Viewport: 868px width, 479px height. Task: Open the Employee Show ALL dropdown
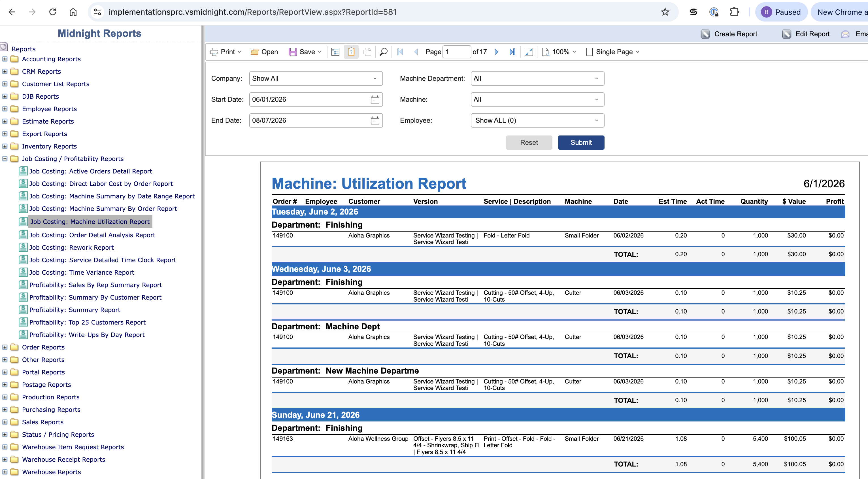pos(537,120)
